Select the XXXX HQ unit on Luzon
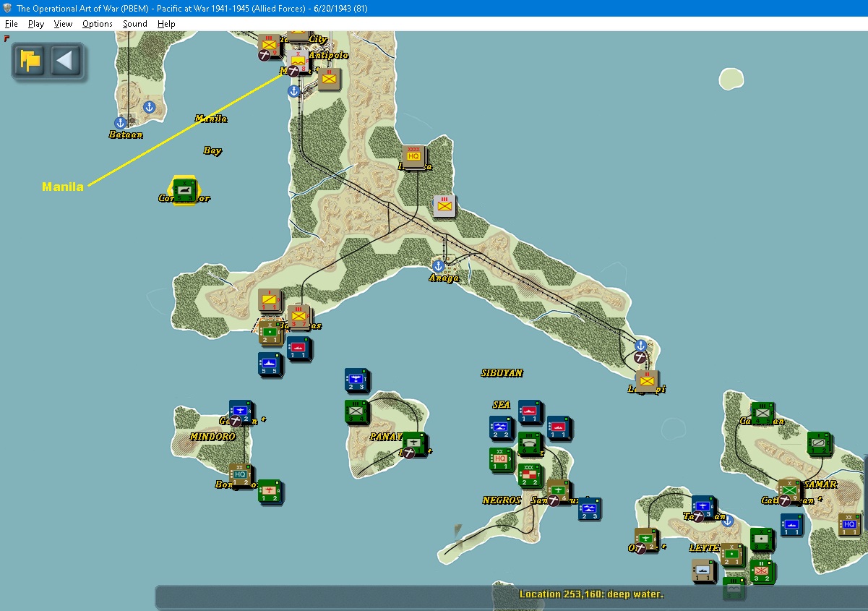 [x=413, y=156]
